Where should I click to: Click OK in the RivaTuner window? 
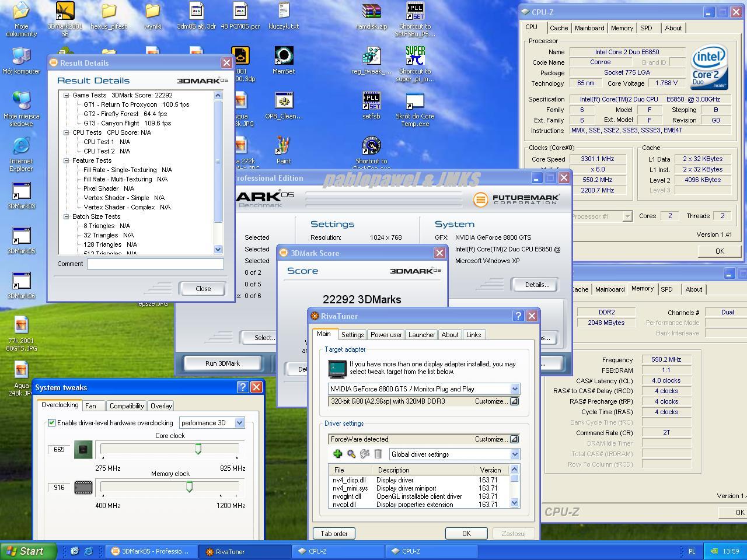(x=466, y=534)
